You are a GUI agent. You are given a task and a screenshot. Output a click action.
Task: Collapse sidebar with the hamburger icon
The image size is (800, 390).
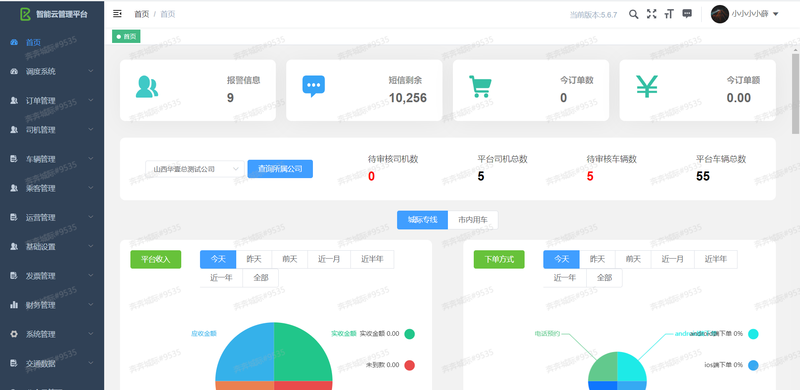click(117, 14)
